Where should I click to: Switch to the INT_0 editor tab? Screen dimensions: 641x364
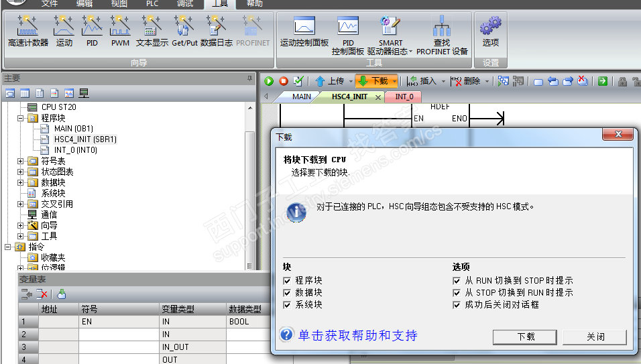(x=404, y=97)
